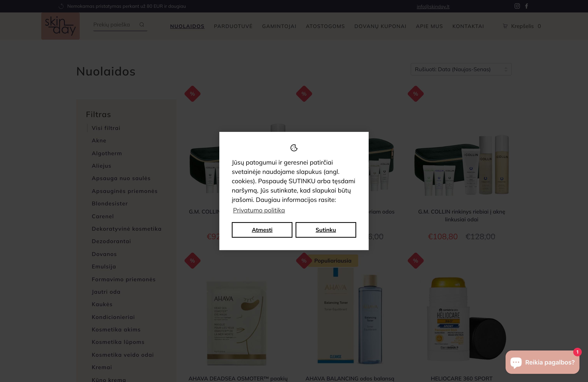Open the Facebook page icon
588x382 pixels.
click(527, 6)
